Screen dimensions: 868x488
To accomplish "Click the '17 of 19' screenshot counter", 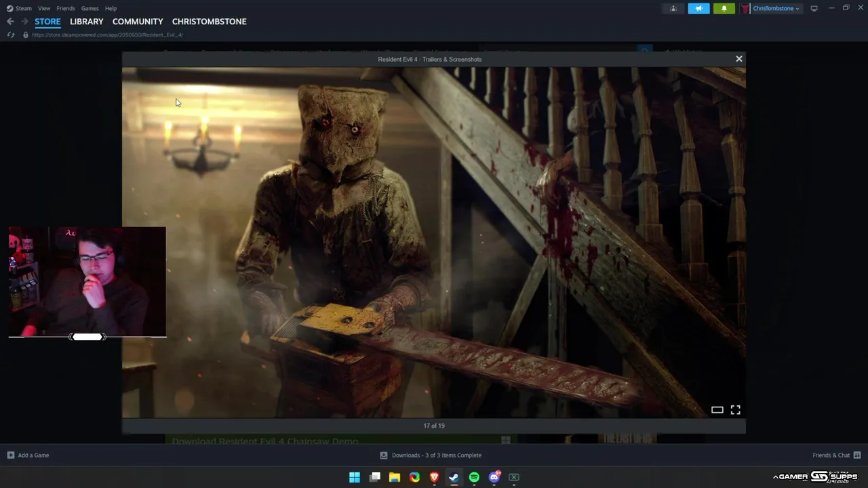I will click(434, 426).
